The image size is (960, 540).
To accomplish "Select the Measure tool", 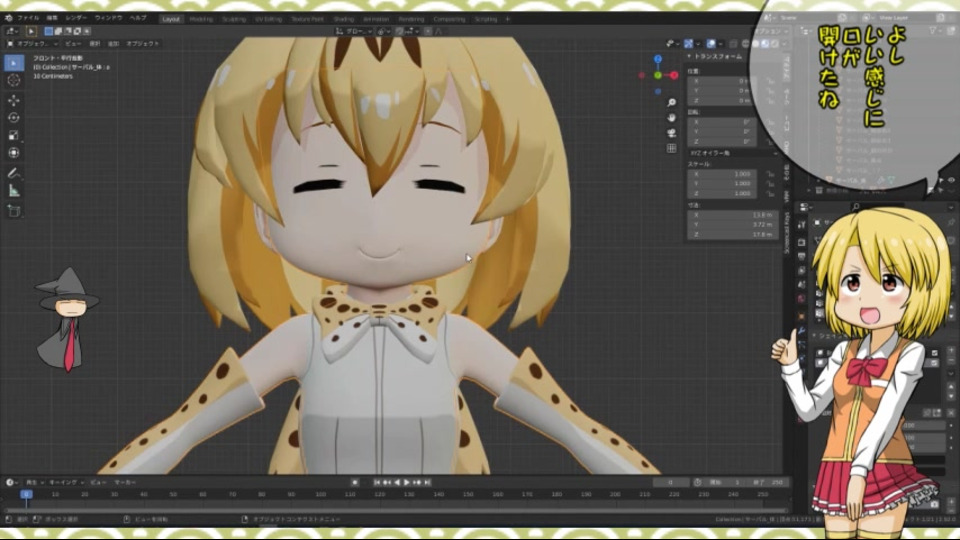I will [14, 191].
